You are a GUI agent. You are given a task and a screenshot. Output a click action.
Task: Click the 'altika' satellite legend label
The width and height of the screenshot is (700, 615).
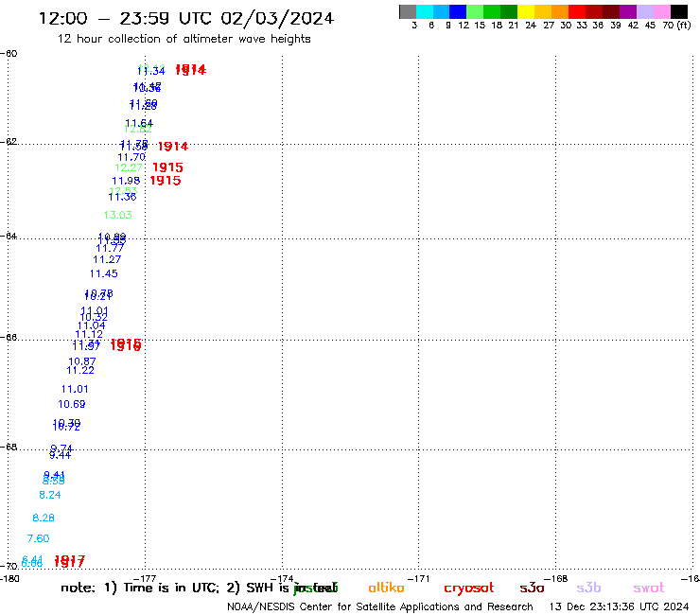[x=386, y=588]
